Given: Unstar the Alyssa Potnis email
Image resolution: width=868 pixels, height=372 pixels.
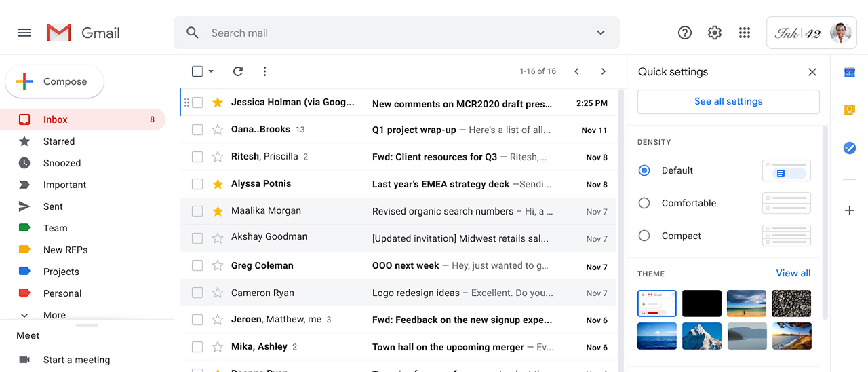Looking at the screenshot, I should coord(218,184).
